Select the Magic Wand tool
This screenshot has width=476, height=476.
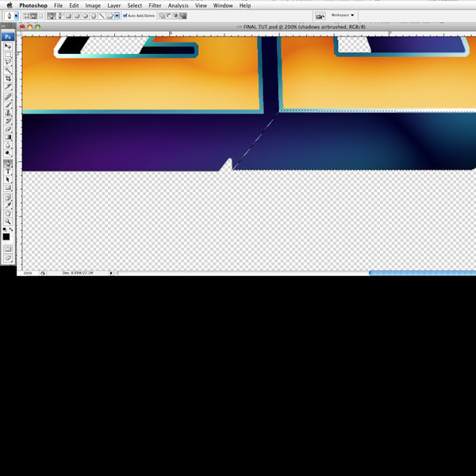pos(8,71)
